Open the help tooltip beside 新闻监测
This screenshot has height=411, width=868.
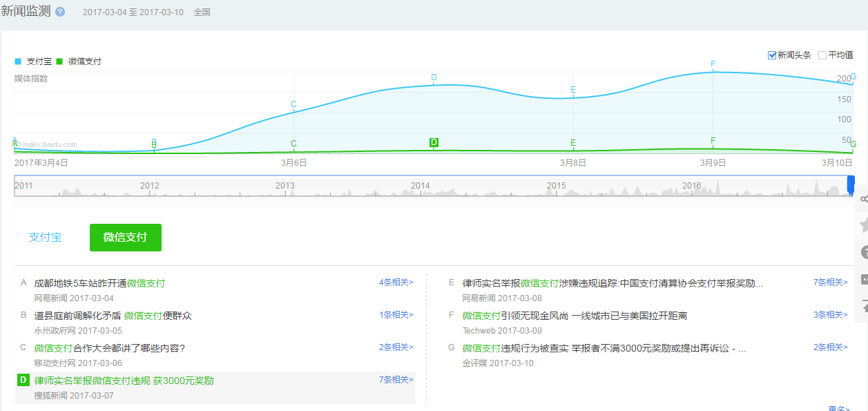point(60,12)
